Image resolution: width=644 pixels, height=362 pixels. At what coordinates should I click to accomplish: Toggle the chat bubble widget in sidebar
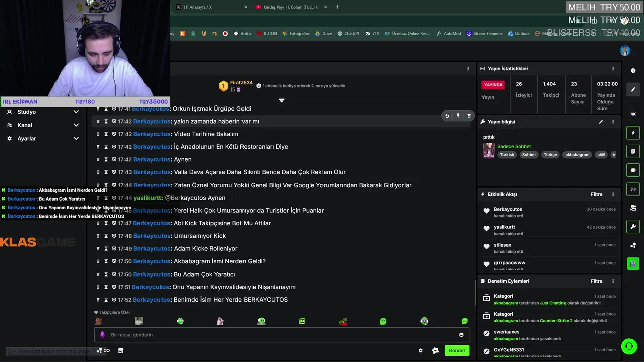[633, 170]
